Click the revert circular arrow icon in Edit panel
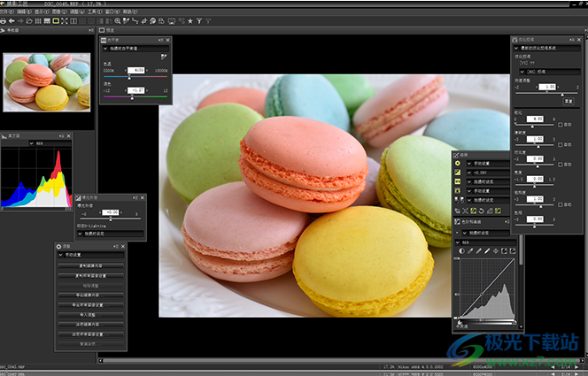This screenshot has height=376, width=588. point(481,211)
